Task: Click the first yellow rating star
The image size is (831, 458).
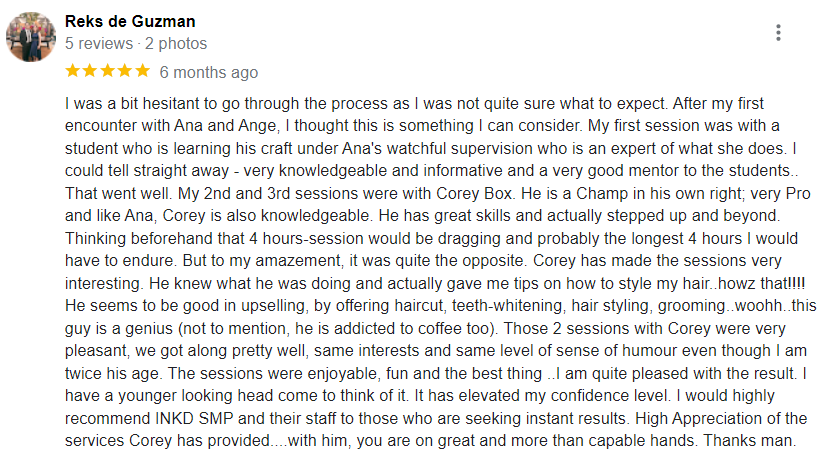Action: (x=73, y=71)
